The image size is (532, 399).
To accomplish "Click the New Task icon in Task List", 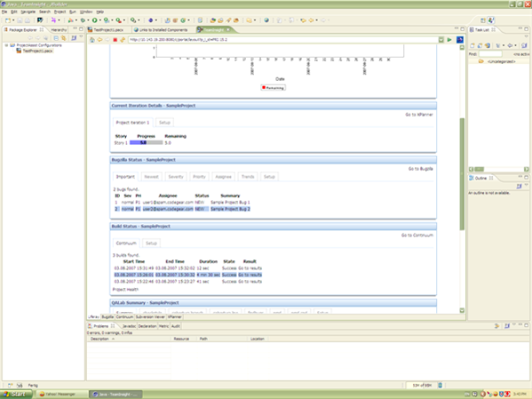I will (x=472, y=45).
